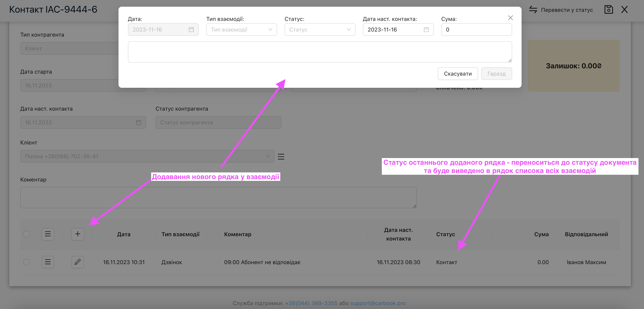Open the support@carbook.pro email link
Image resolution: width=644 pixels, height=309 pixels.
coord(378,303)
